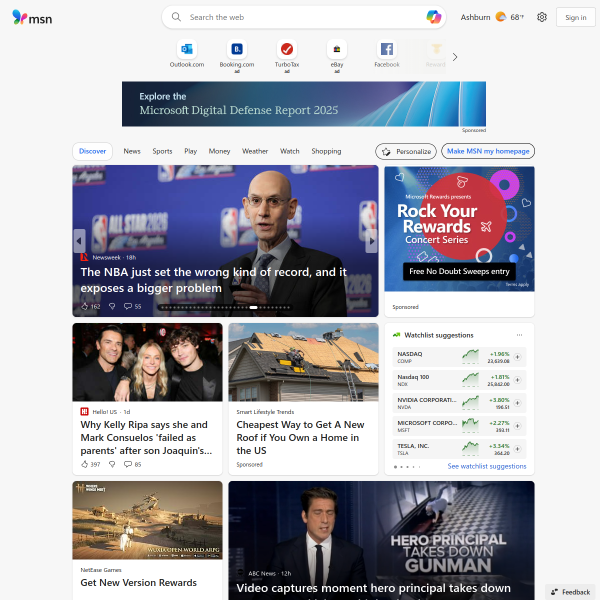Image resolution: width=600 pixels, height=600 pixels.
Task: Open the Outlook.com shortcut
Action: [x=187, y=54]
